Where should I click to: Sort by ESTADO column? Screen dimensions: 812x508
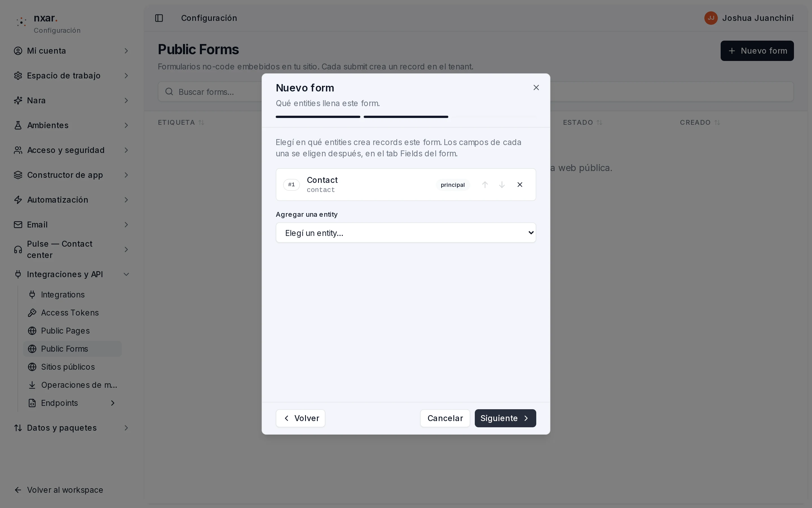[582, 123]
